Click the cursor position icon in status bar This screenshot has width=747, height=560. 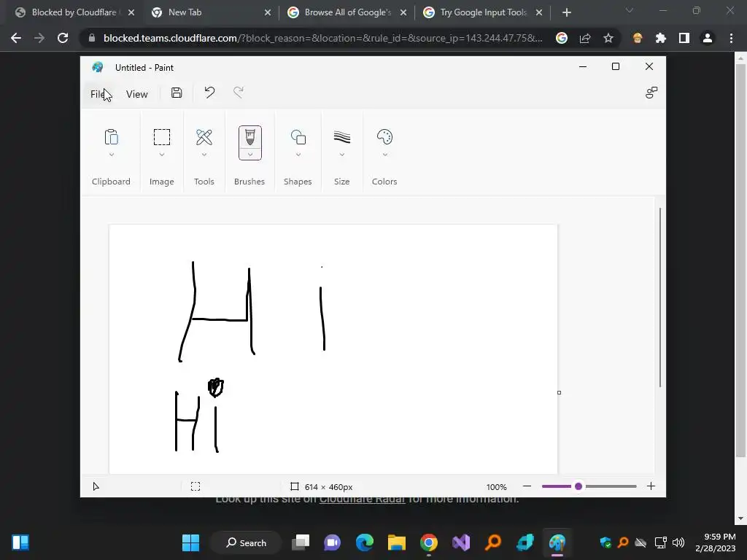pos(96,486)
